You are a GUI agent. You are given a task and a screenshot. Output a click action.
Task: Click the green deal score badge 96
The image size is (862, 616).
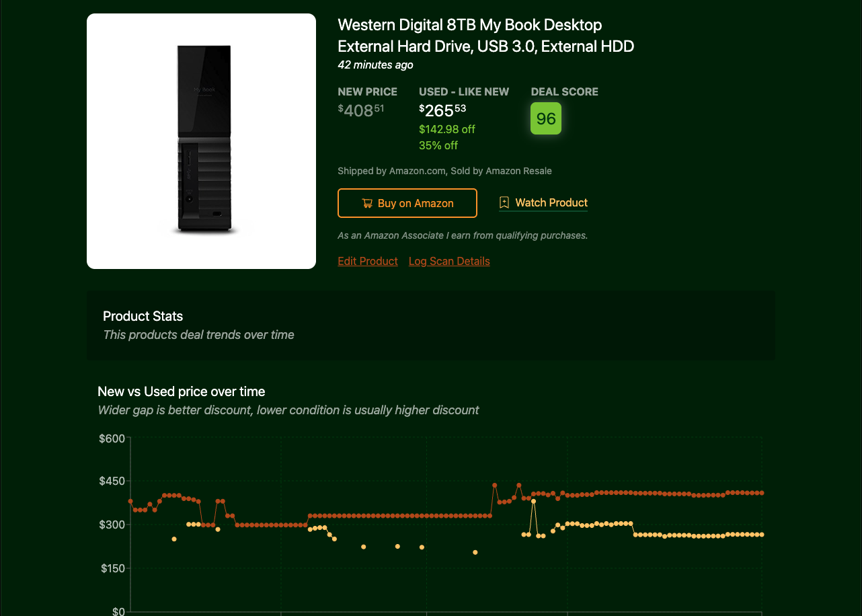pos(546,118)
